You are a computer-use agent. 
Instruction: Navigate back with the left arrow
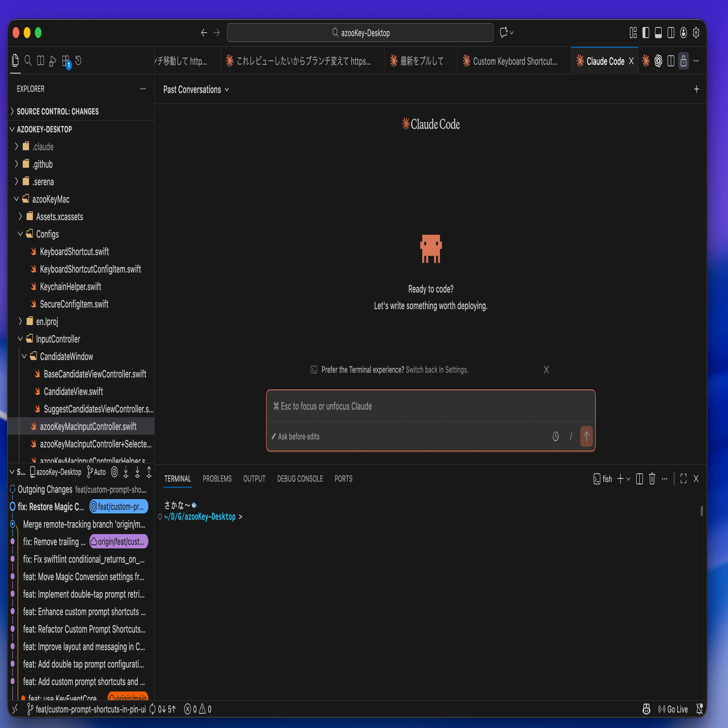[x=204, y=33]
